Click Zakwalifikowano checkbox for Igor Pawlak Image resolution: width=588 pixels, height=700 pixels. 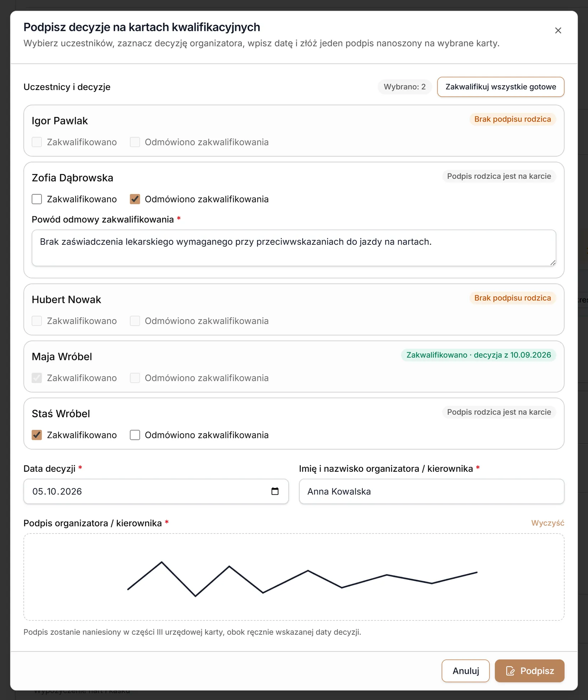click(37, 142)
